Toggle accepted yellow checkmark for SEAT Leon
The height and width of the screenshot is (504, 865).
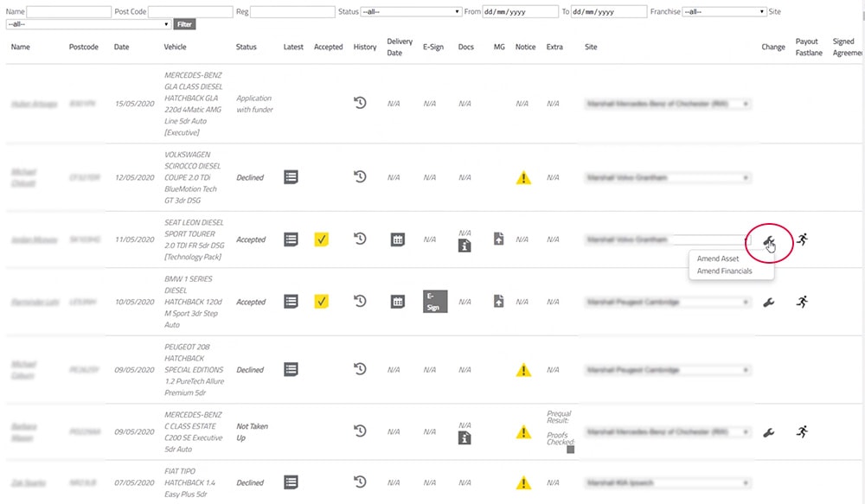tap(321, 239)
